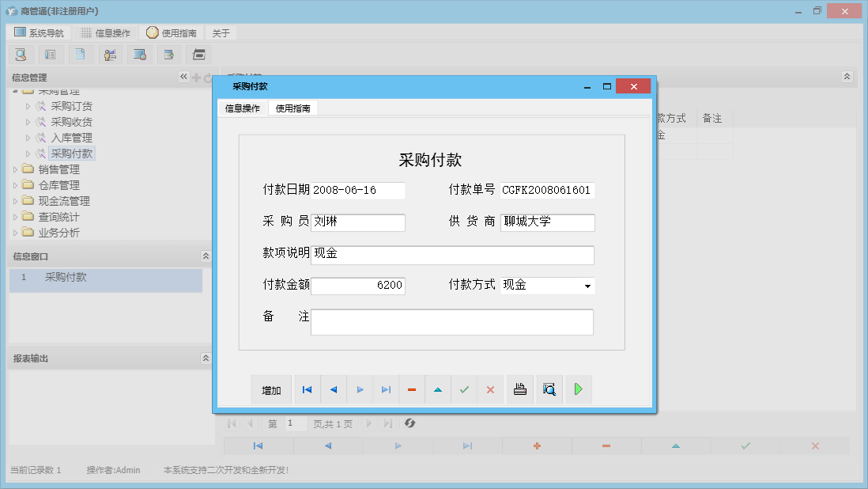Open print preview with the magnifier icon
868x489 pixels.
click(x=549, y=389)
